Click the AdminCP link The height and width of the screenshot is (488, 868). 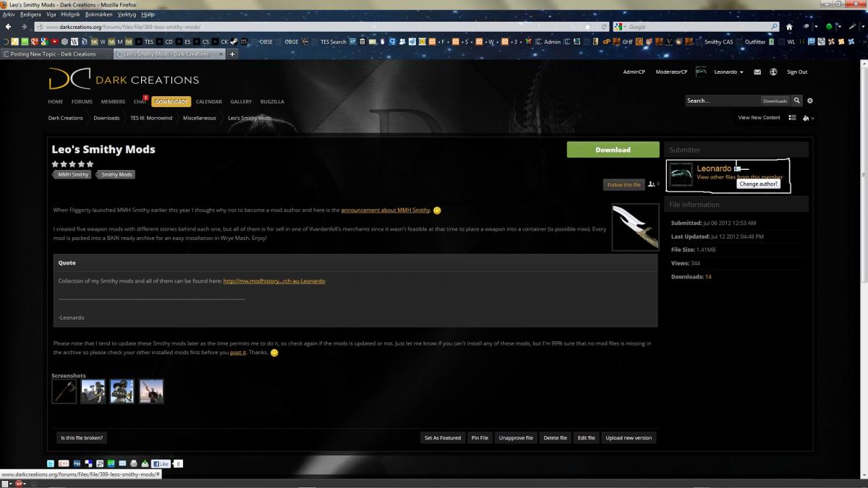[x=634, y=72]
